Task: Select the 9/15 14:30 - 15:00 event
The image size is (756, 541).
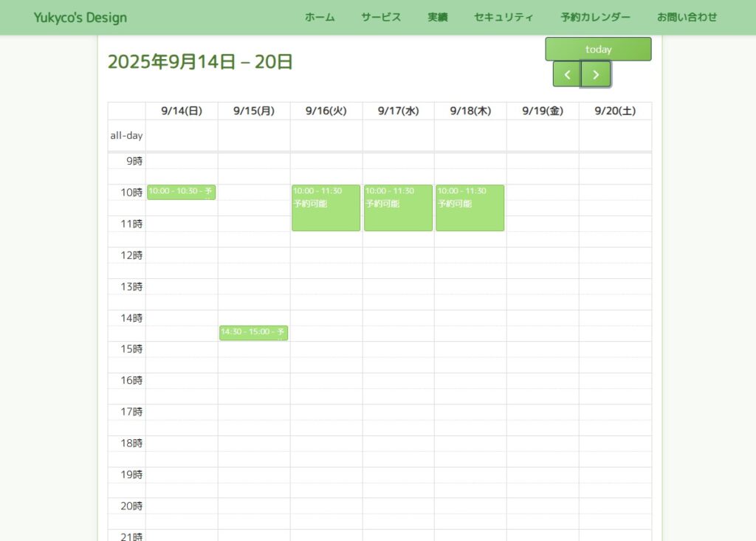Action: (253, 333)
